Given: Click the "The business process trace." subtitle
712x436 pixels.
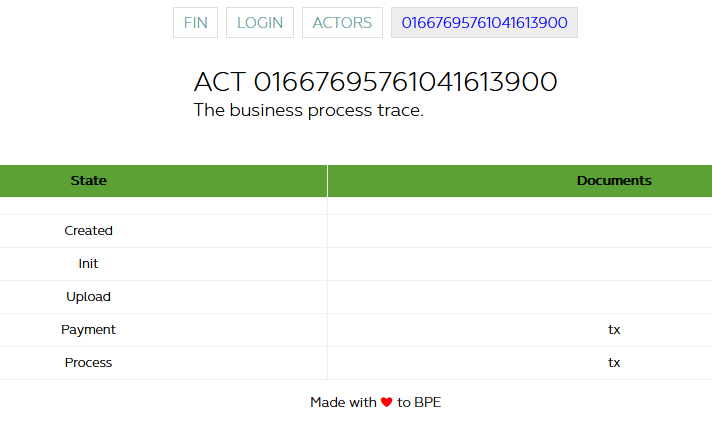Looking at the screenshot, I should pos(309,110).
